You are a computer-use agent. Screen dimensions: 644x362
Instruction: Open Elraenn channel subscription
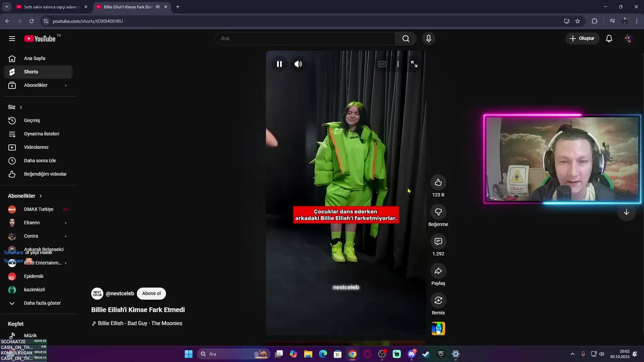tap(38, 223)
